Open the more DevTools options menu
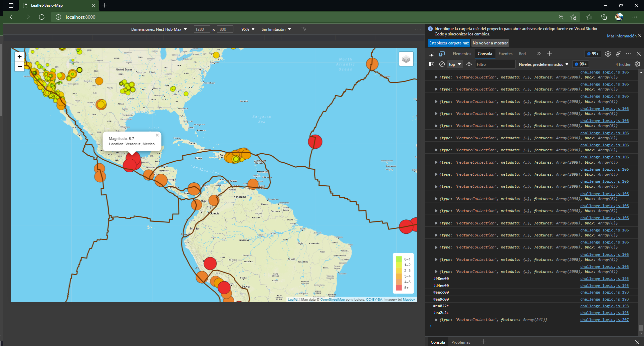 pos(629,53)
